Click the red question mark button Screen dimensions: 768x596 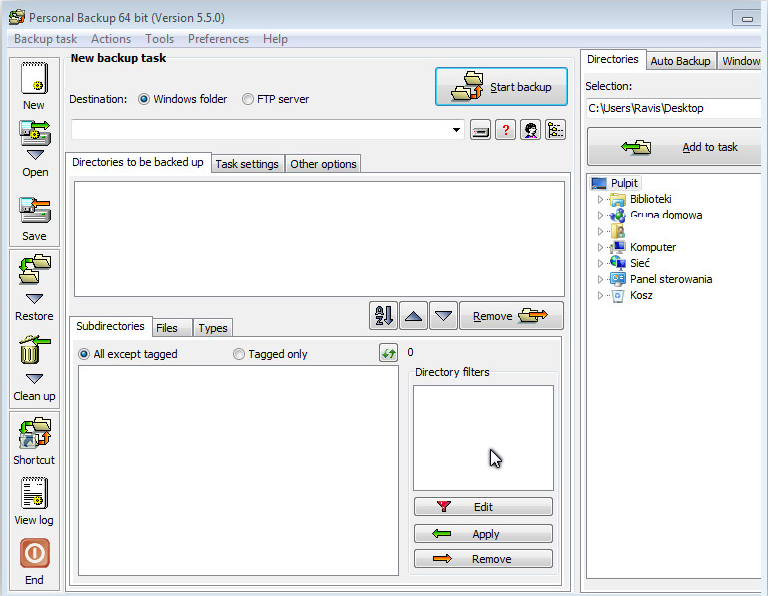(505, 130)
